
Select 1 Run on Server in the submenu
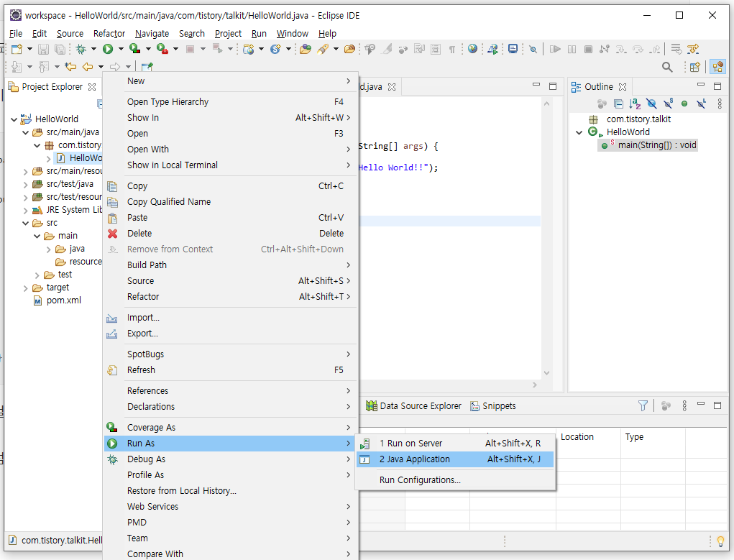(x=455, y=443)
